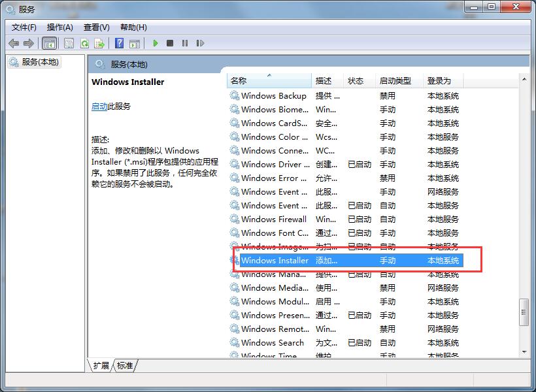Screen dimensions: 536x392
Task: Open Help using the question mark icon
Action: point(119,43)
